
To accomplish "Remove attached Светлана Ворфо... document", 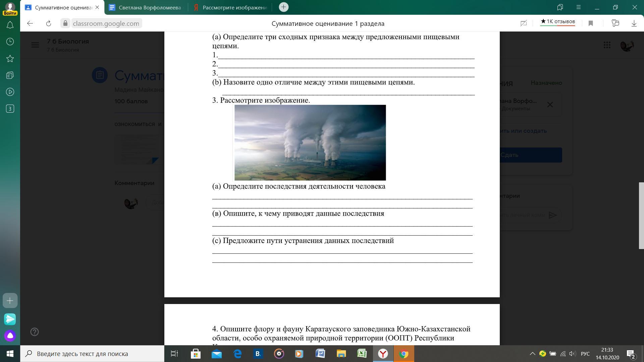I will coord(550,105).
